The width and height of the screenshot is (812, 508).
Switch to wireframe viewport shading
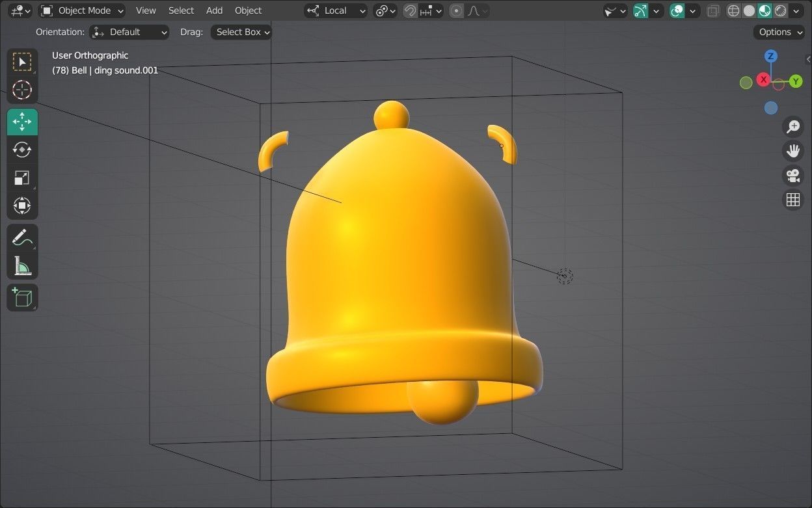(x=734, y=10)
